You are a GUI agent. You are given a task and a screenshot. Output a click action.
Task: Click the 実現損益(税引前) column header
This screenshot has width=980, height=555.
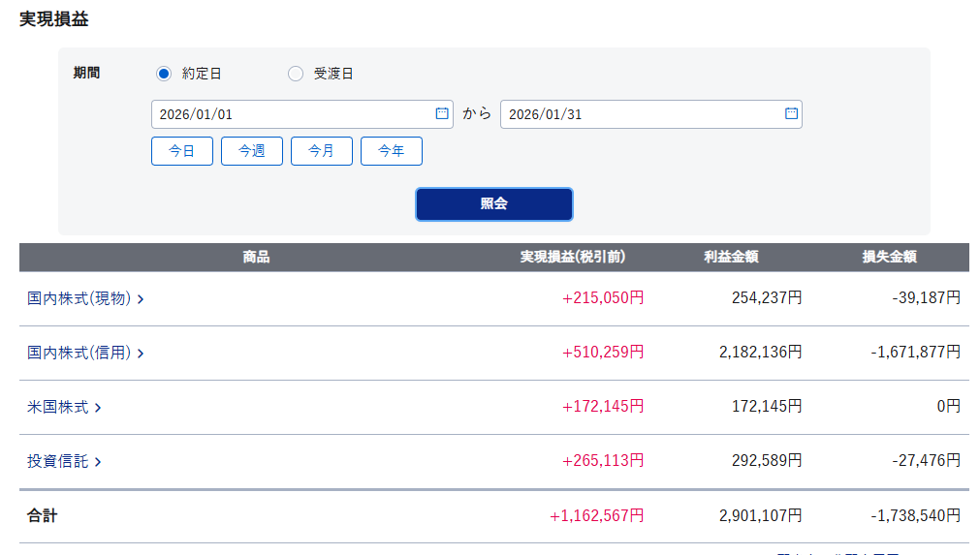[x=573, y=258]
